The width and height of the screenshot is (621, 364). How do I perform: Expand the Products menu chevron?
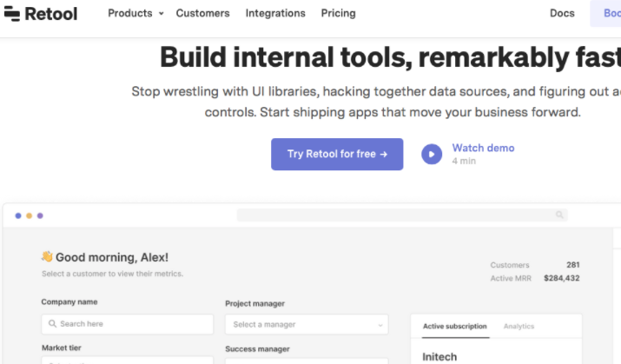point(162,14)
